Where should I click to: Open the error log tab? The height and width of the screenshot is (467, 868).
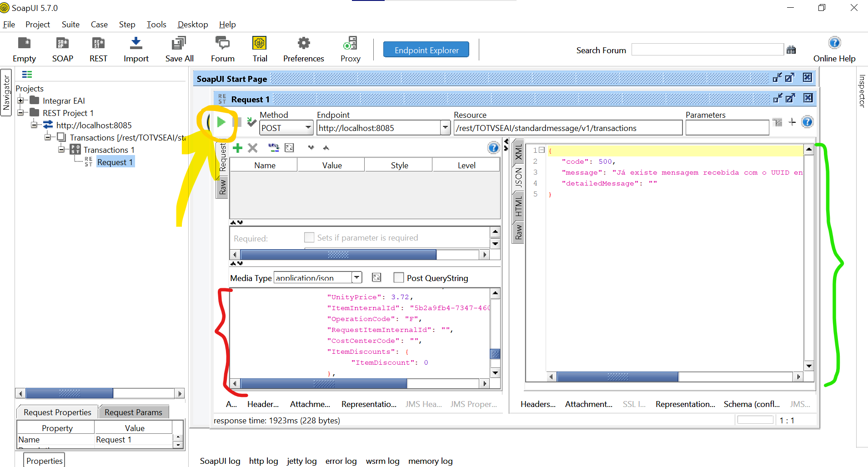[341, 461]
